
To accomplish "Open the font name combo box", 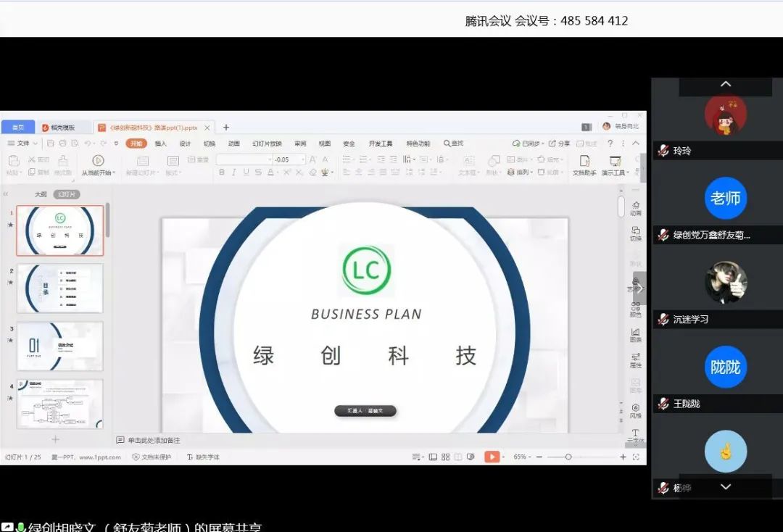I will pyautogui.click(x=245, y=159).
